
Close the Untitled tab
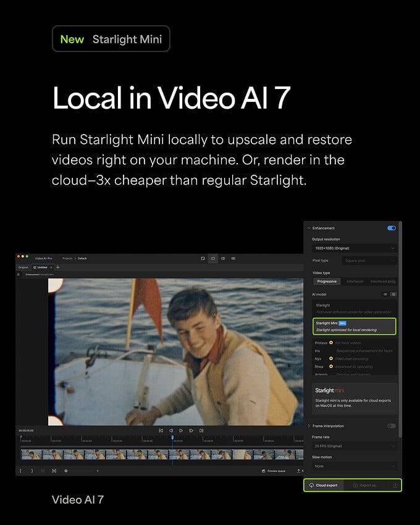coord(51,267)
